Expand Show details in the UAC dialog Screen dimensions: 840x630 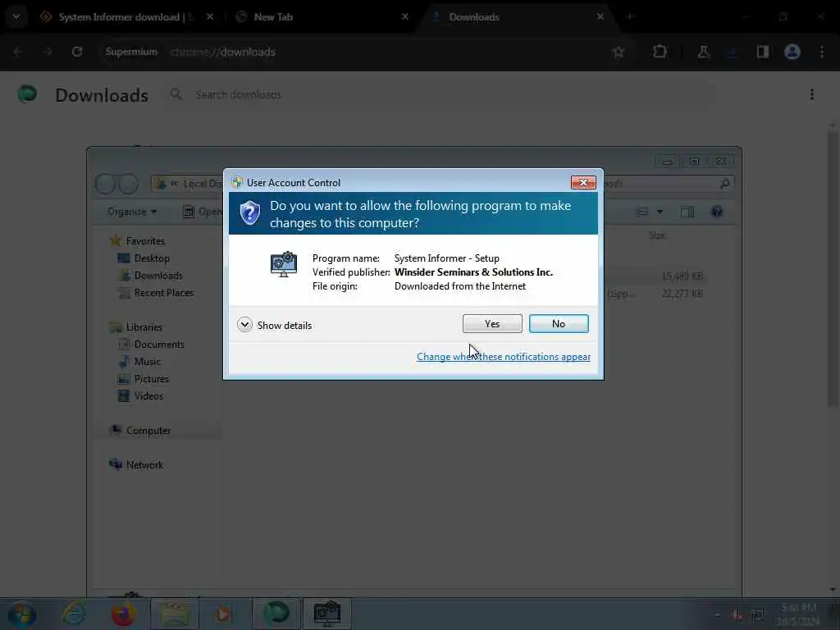(x=274, y=325)
